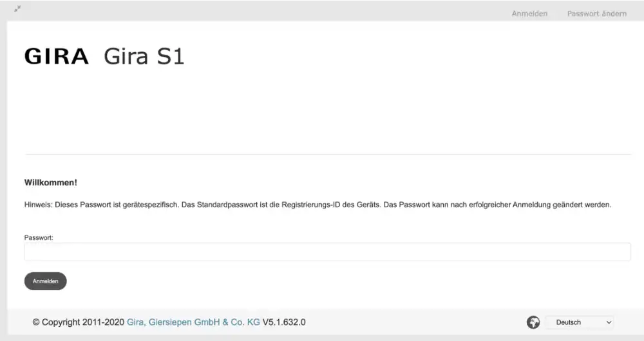Image resolution: width=644 pixels, height=341 pixels.
Task: Click the word Standardpasswort in the hint sentence
Action: click(227, 205)
